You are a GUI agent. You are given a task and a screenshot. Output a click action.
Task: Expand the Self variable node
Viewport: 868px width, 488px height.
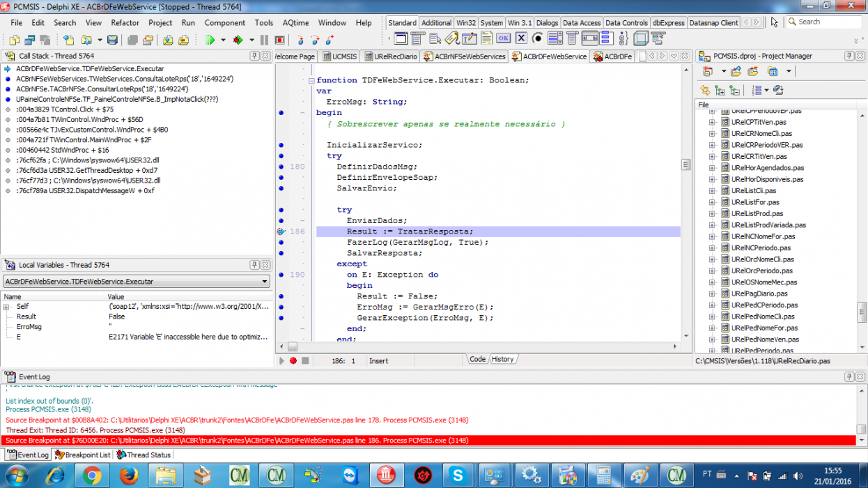tap(6, 307)
